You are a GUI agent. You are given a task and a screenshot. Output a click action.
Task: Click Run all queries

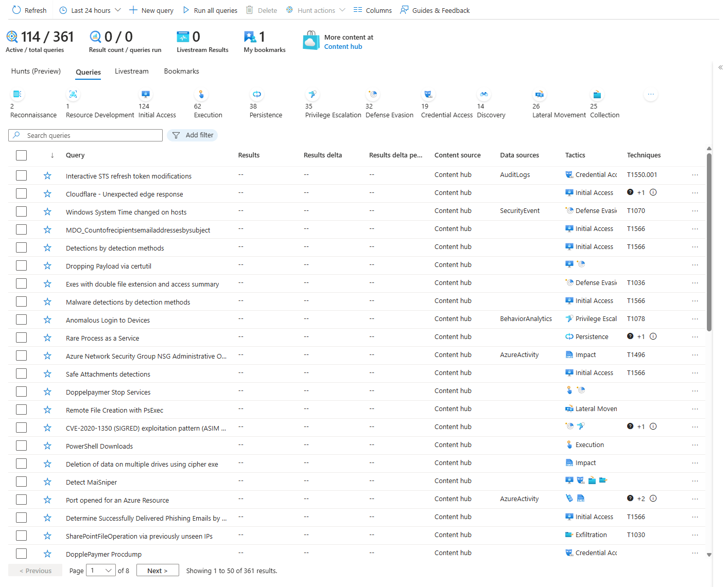coord(210,10)
